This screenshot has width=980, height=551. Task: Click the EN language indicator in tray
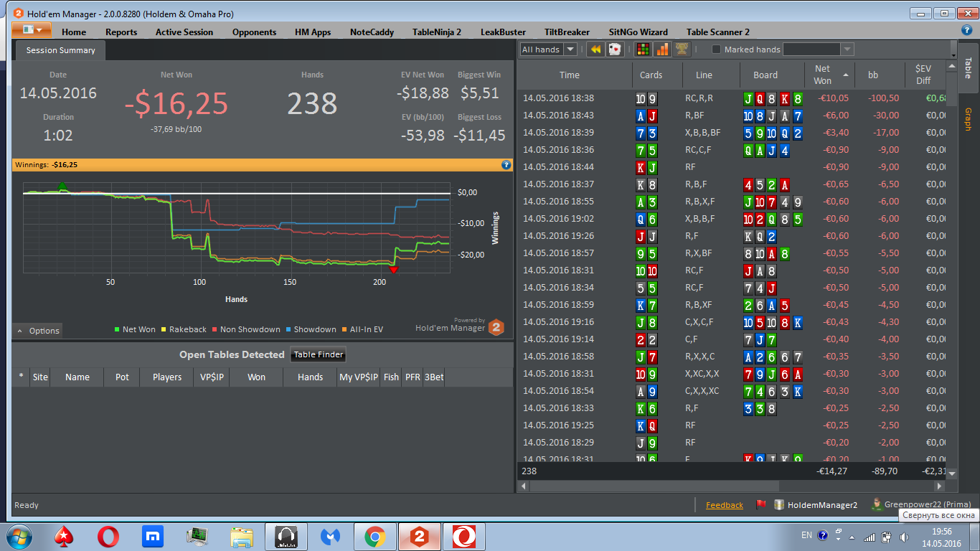(x=806, y=535)
